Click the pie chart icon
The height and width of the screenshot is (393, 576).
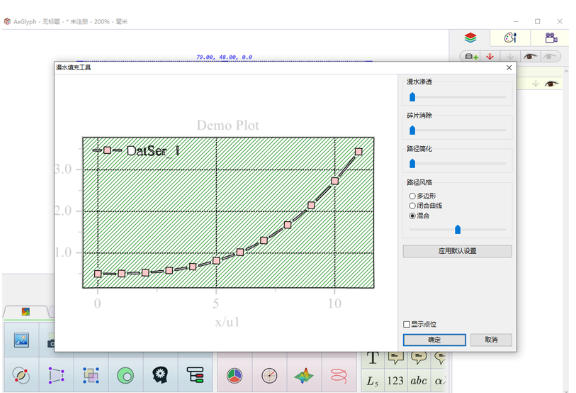click(234, 376)
